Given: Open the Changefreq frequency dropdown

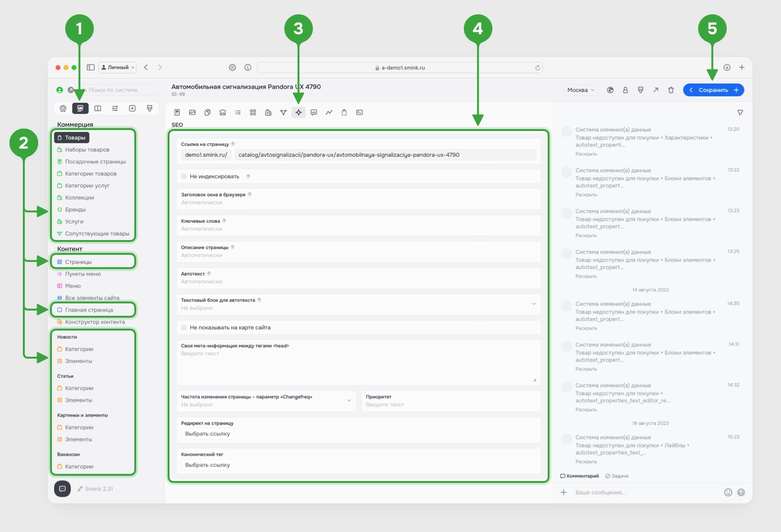Looking at the screenshot, I should click(x=349, y=401).
